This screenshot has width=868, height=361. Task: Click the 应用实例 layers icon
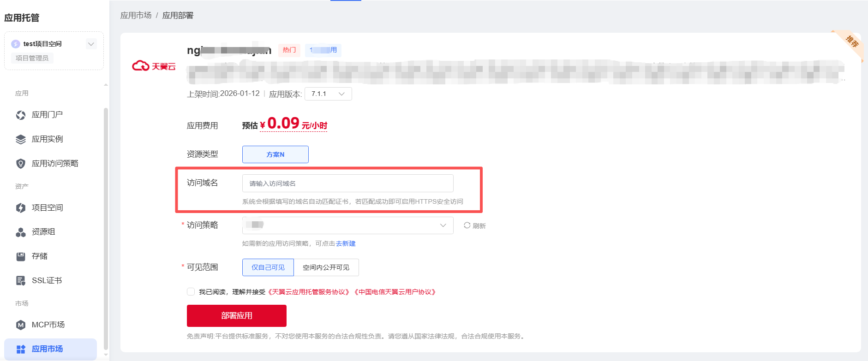tap(21, 139)
